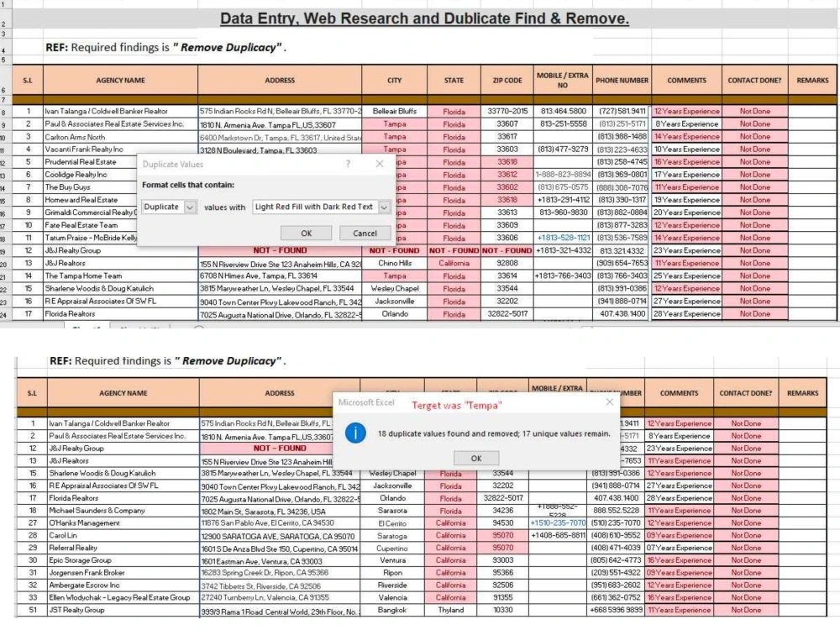Select the '07 Years Experience' comment cell
Viewport: 840px width, 630px height.
[679, 548]
